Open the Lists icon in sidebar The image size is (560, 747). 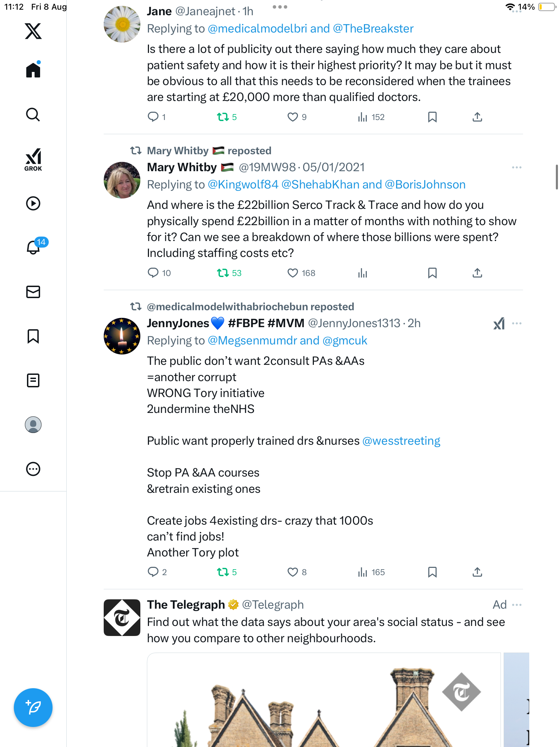coord(33,380)
